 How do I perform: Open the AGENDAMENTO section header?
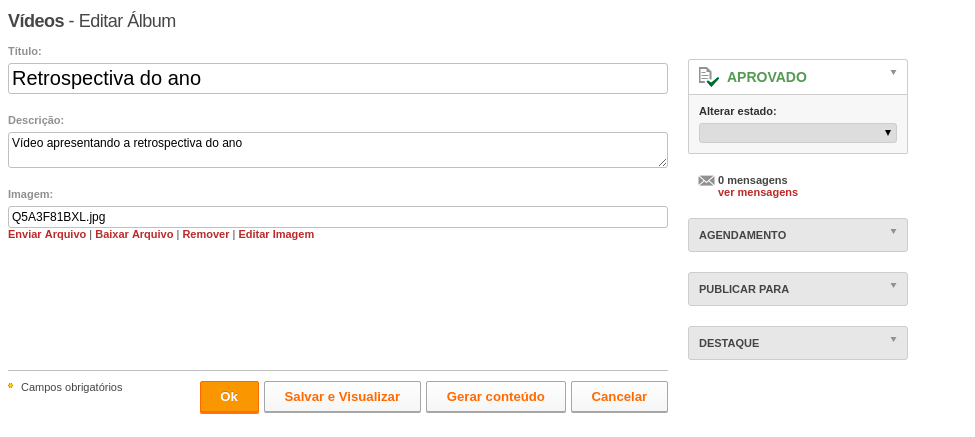click(x=798, y=235)
